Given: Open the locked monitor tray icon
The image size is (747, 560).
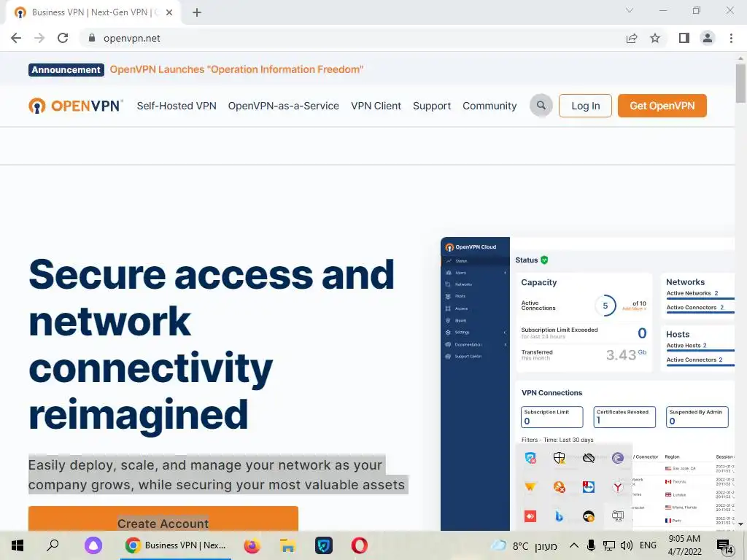Looking at the screenshot, I should (x=618, y=516).
